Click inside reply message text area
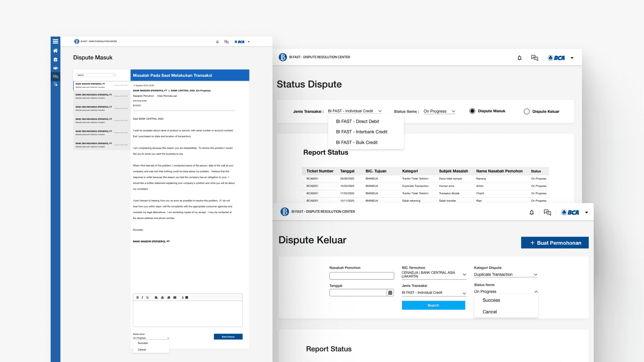Image resolution: width=644 pixels, height=362 pixels. pos(187,314)
